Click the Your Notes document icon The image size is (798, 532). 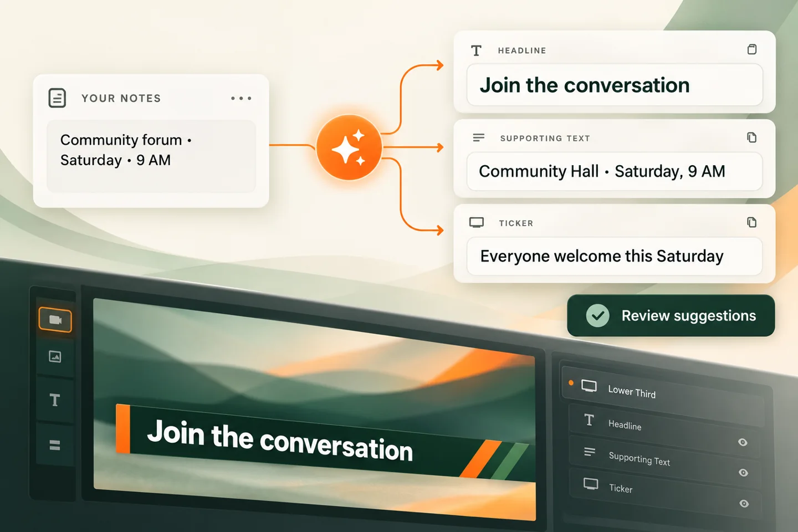(57, 98)
